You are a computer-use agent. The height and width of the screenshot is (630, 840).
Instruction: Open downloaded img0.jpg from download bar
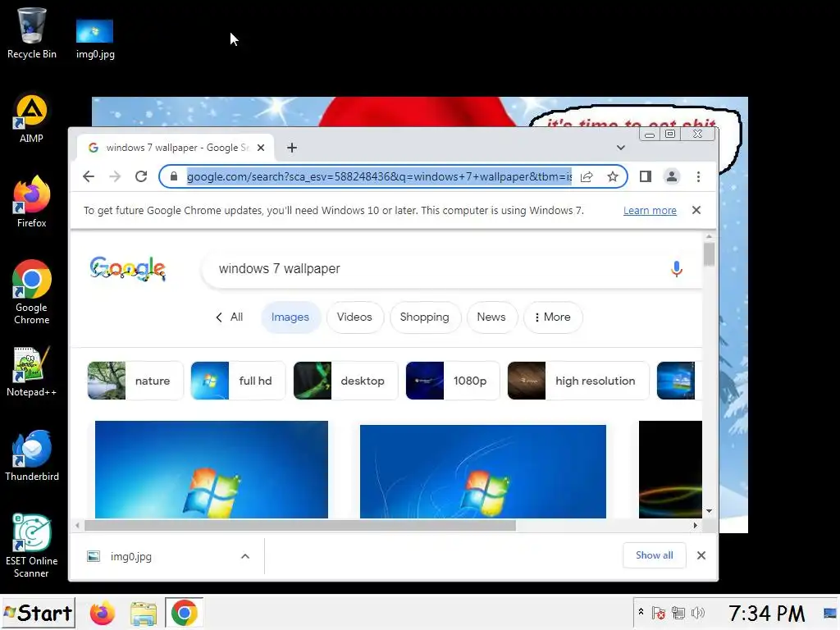pyautogui.click(x=131, y=557)
